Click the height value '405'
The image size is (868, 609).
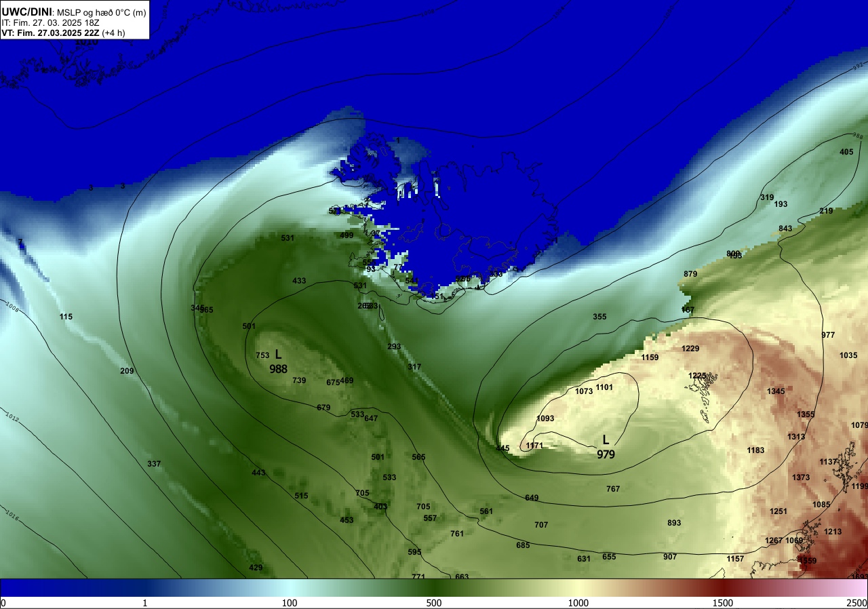[x=846, y=152]
